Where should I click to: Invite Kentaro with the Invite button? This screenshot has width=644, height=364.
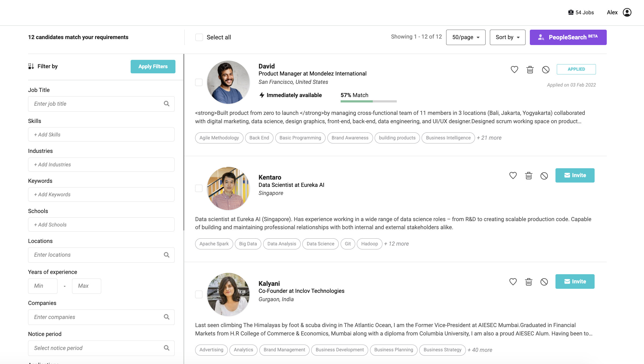pos(575,175)
